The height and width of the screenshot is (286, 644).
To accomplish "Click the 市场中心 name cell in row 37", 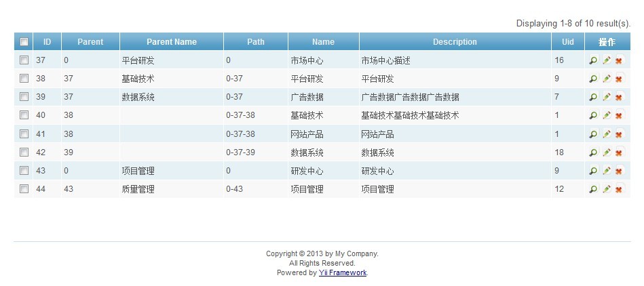I will click(307, 60).
